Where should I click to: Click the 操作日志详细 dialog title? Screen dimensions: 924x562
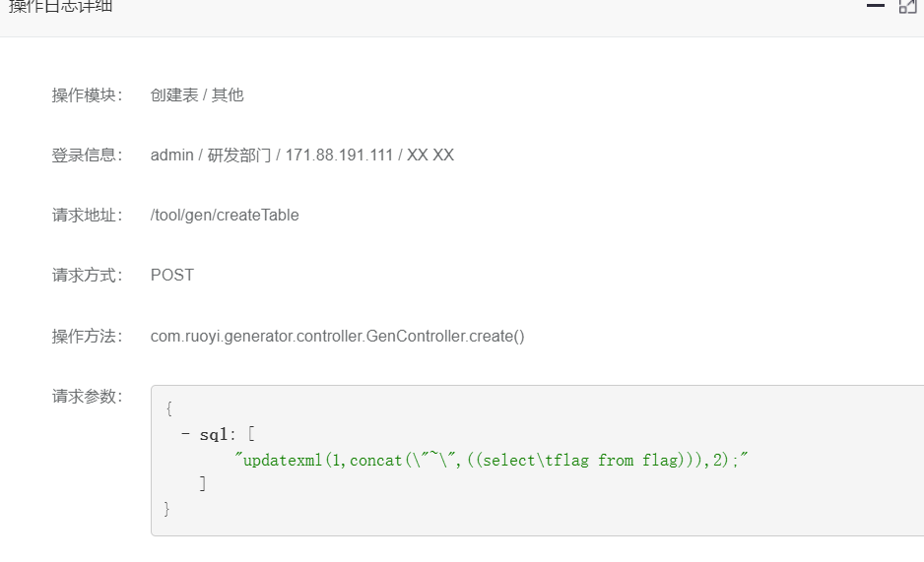[x=60, y=6]
